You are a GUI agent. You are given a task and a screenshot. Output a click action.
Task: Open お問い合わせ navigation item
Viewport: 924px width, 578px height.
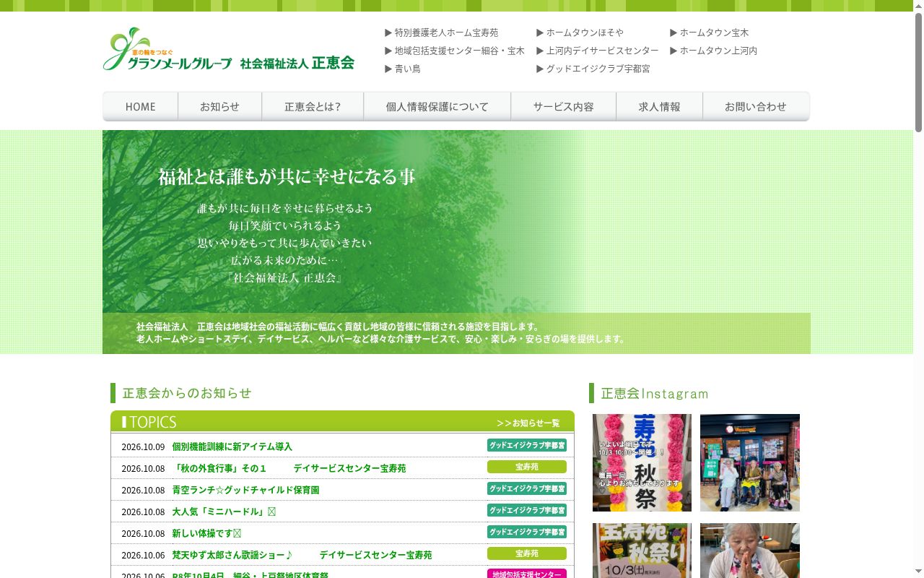pyautogui.click(x=756, y=106)
